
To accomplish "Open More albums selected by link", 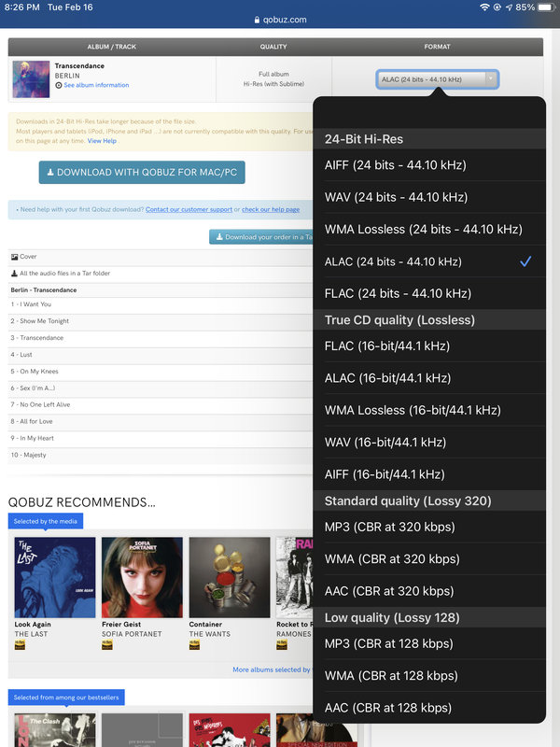I will pos(272,669).
